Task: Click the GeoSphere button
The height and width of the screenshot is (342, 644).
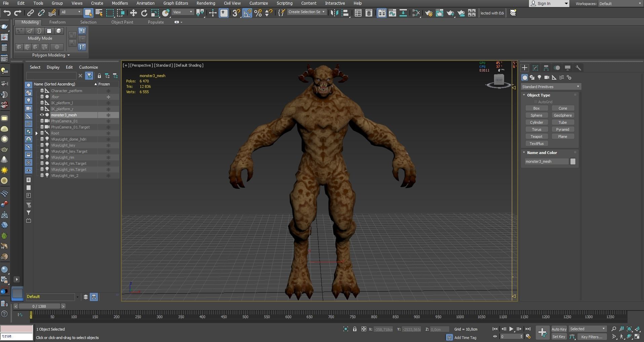Action: click(x=563, y=115)
